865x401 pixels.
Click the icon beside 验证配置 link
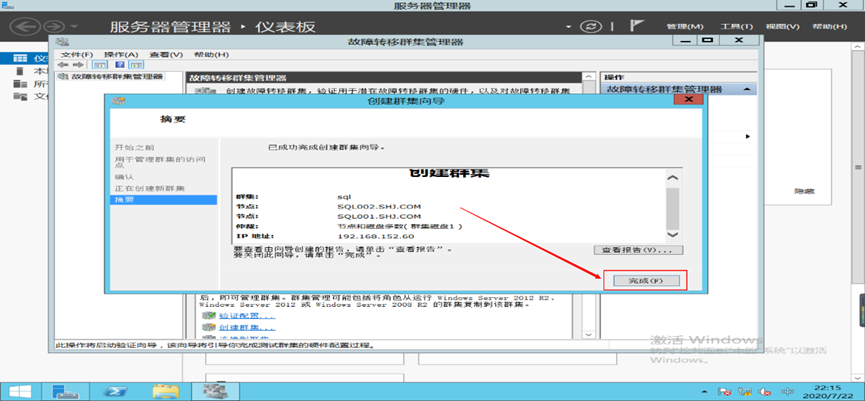tap(209, 316)
